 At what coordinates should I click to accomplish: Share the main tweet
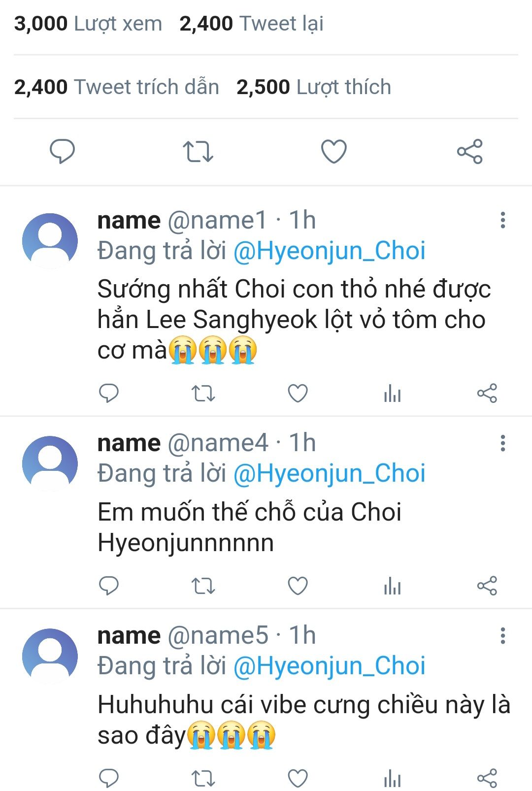(x=469, y=151)
